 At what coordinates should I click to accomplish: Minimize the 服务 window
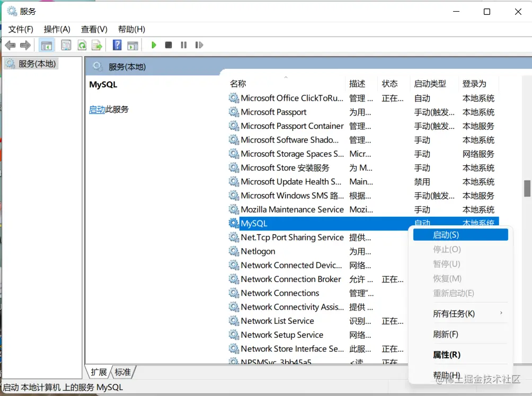(x=456, y=12)
